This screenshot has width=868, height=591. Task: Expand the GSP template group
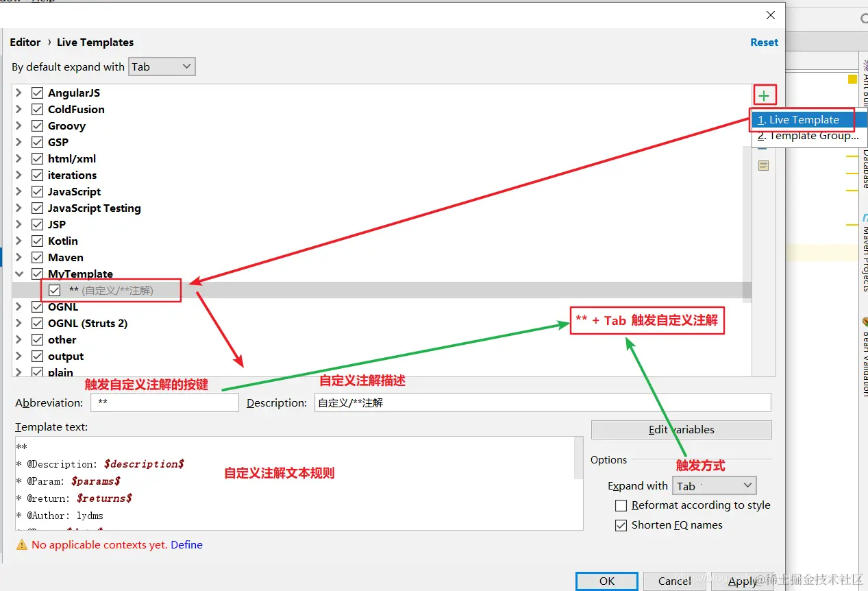19,142
